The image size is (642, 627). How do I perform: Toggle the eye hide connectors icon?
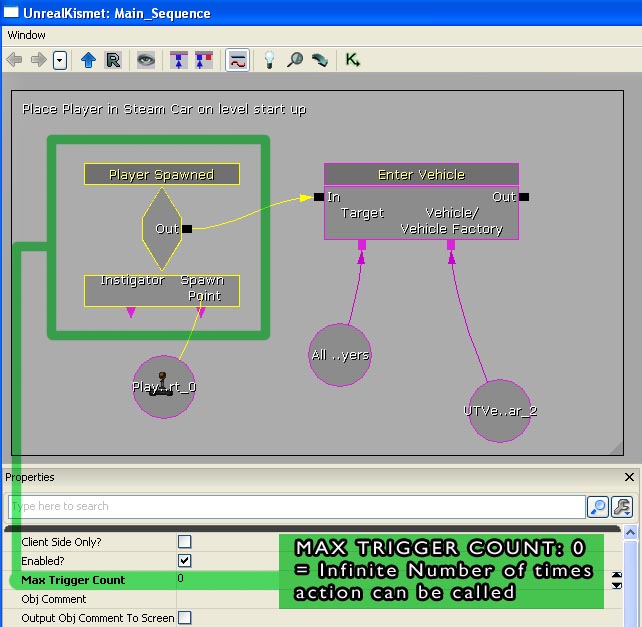146,60
